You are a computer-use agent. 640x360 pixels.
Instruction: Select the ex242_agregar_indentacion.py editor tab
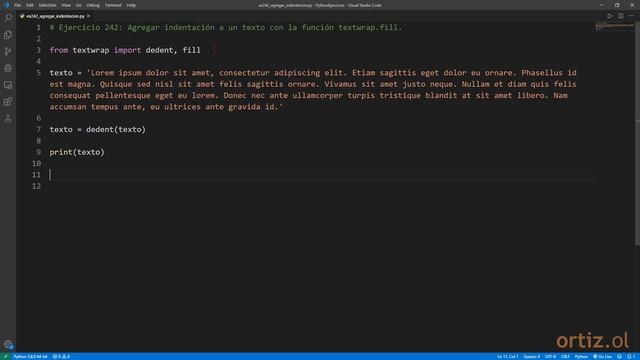tap(55, 16)
